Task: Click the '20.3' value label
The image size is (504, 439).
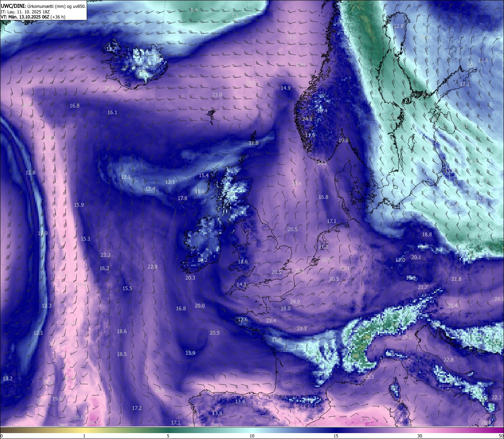Action: click(x=190, y=278)
